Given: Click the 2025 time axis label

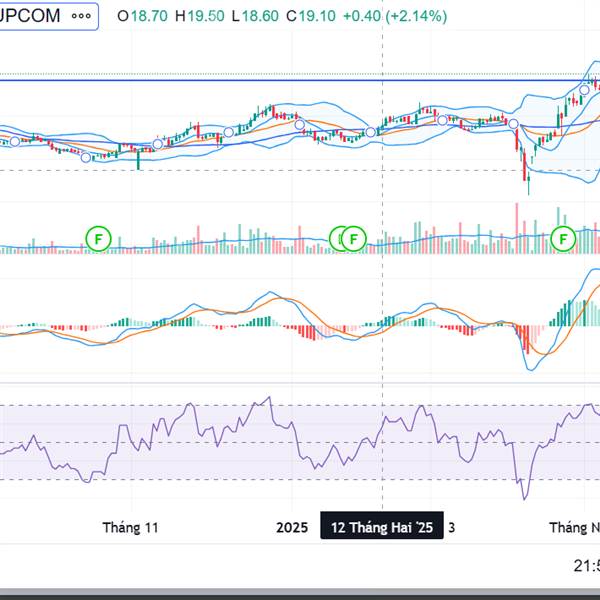Looking at the screenshot, I should tap(292, 527).
